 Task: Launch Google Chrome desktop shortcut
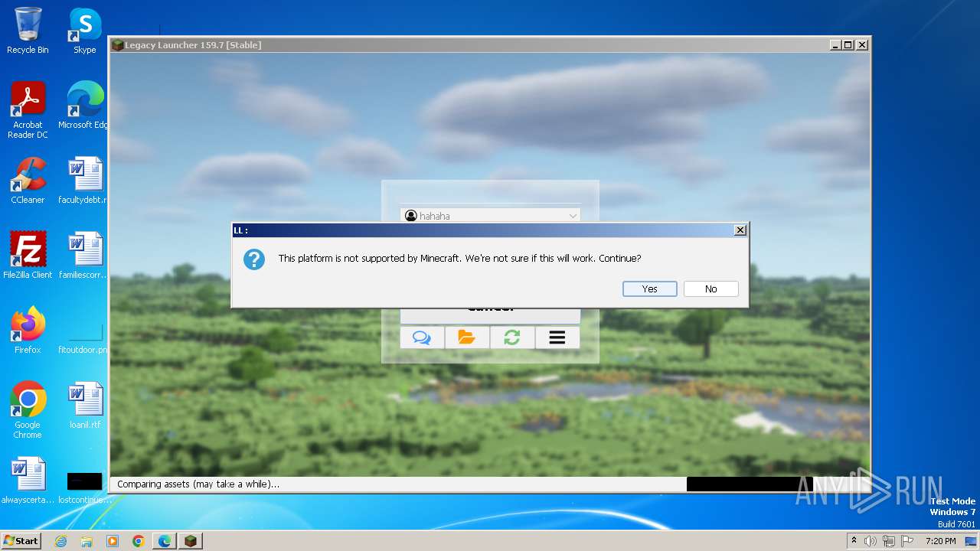pyautogui.click(x=28, y=410)
